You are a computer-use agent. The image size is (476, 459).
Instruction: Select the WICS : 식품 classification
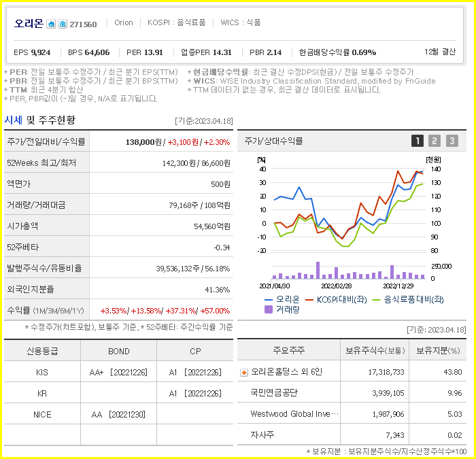tap(241, 22)
